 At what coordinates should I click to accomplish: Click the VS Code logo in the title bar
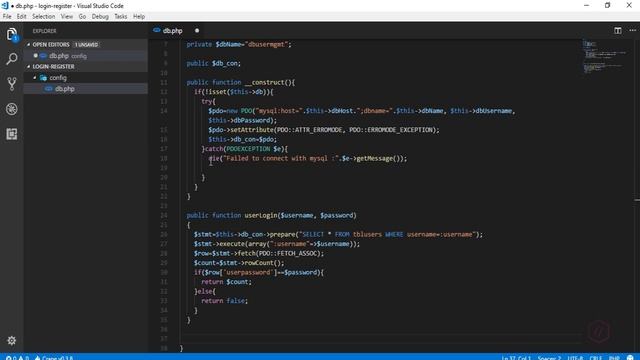coord(5,6)
